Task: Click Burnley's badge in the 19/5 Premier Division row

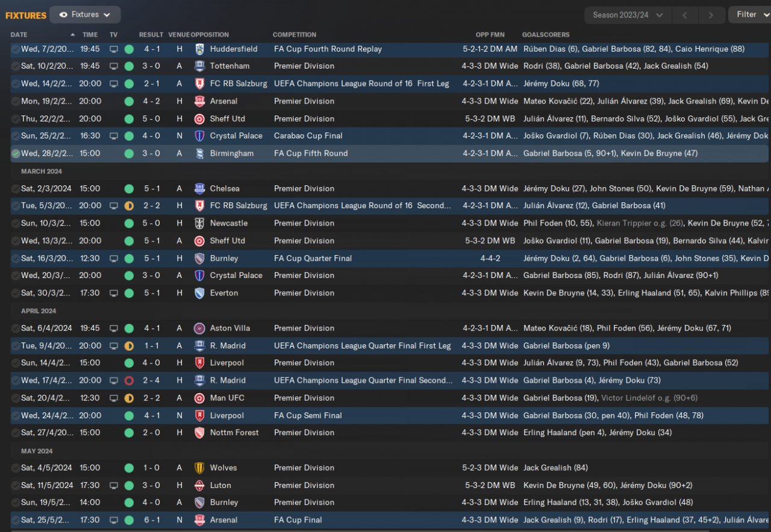Action: coord(199,503)
